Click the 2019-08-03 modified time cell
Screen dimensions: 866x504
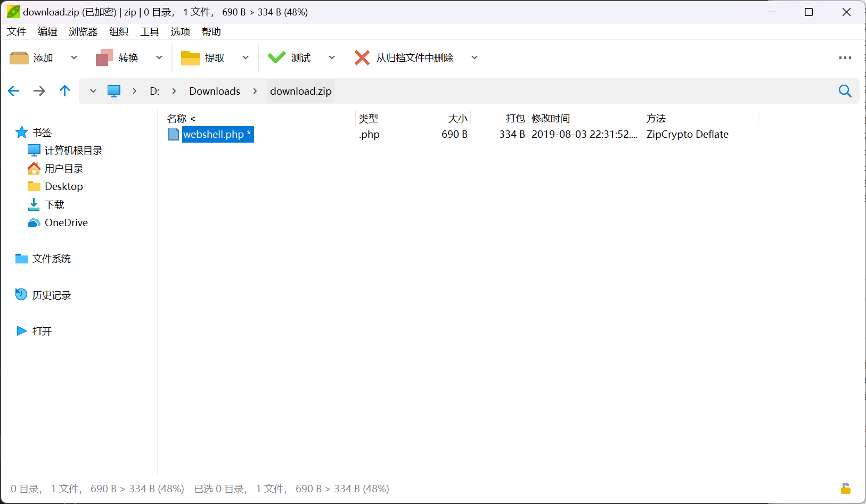(x=584, y=134)
